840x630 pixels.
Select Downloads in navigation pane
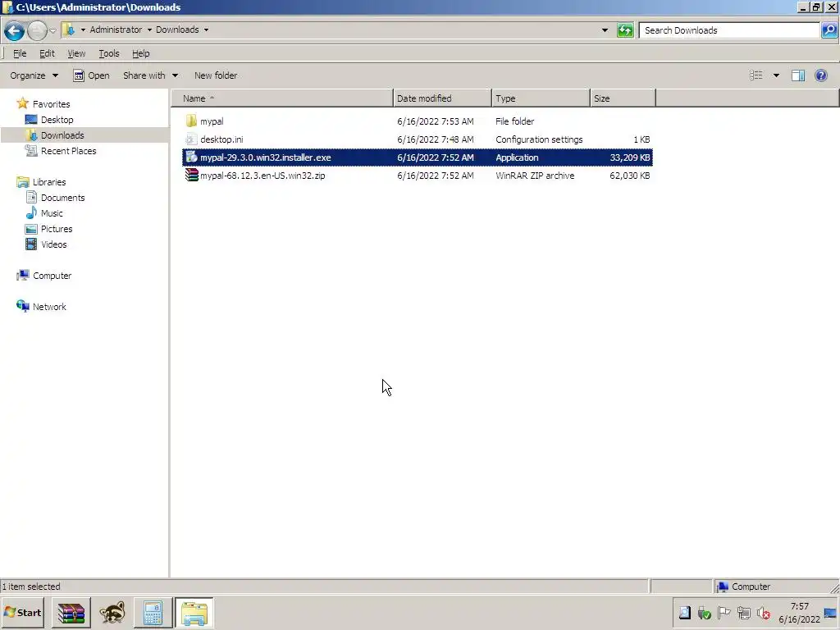55,135
